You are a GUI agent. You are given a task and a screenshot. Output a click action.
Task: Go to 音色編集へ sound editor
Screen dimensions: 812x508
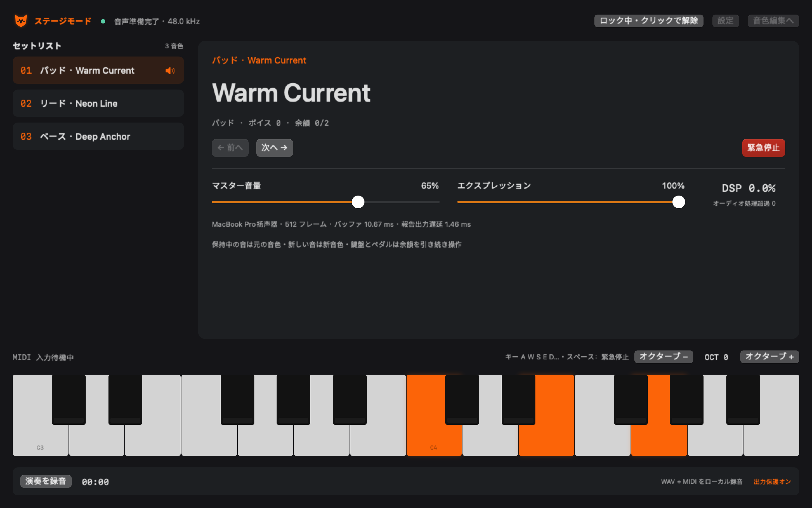[x=773, y=21]
